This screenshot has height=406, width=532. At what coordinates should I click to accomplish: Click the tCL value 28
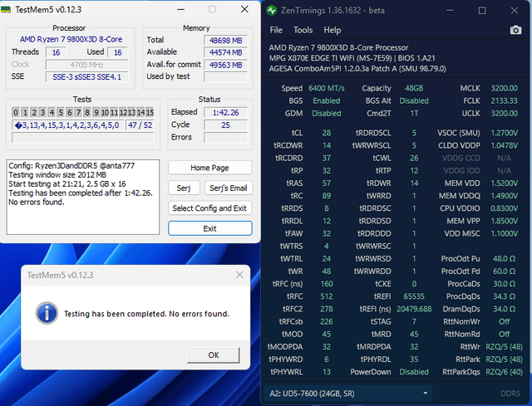pos(327,133)
